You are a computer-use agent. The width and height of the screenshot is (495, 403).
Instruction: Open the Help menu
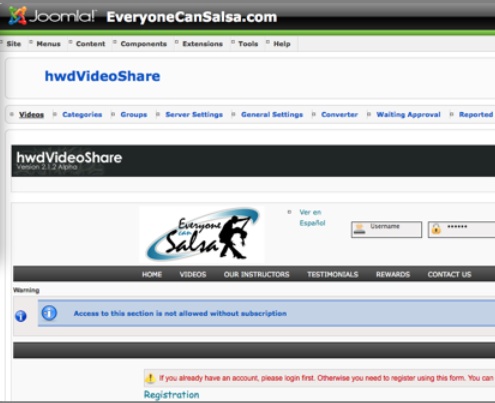click(x=282, y=44)
